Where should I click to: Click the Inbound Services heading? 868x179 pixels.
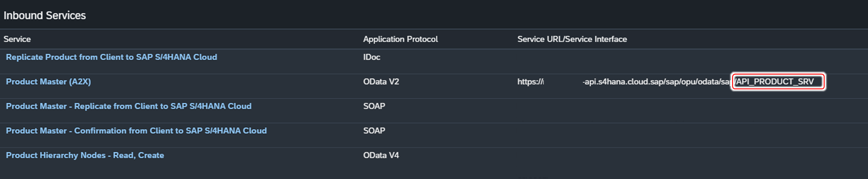tap(45, 16)
